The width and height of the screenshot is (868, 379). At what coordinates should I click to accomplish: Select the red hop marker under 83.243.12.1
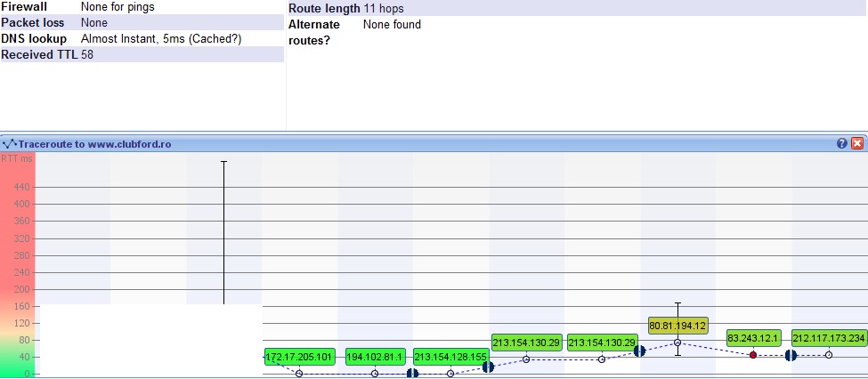[753, 355]
